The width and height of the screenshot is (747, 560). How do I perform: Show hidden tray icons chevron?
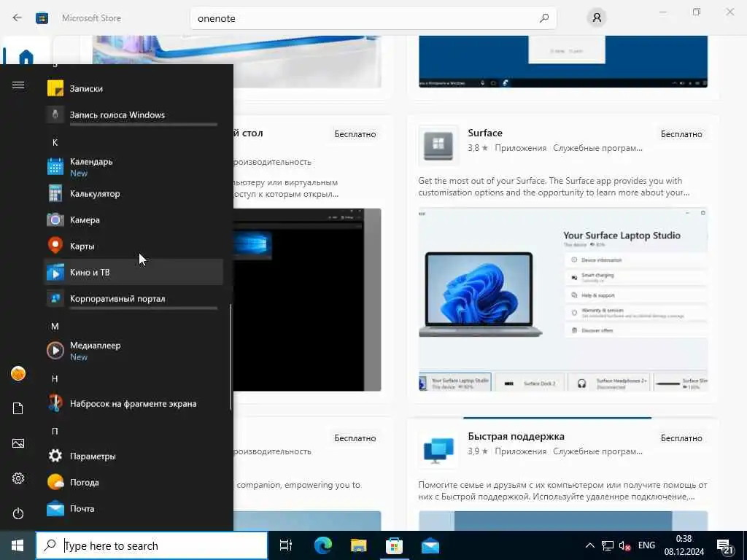click(589, 545)
